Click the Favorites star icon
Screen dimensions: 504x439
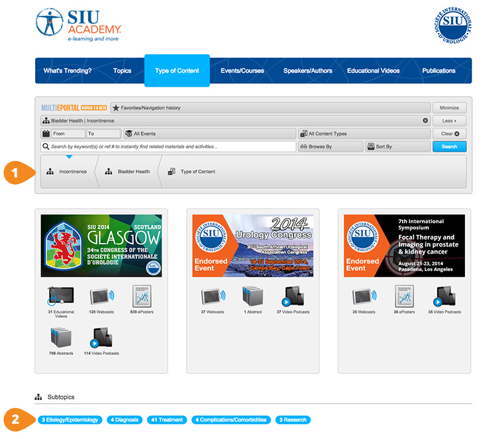[116, 108]
